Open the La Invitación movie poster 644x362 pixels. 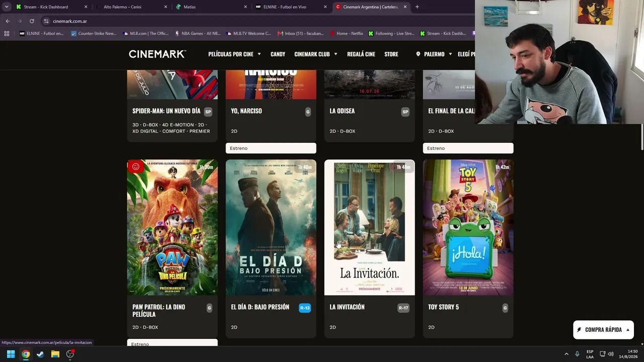370,228
